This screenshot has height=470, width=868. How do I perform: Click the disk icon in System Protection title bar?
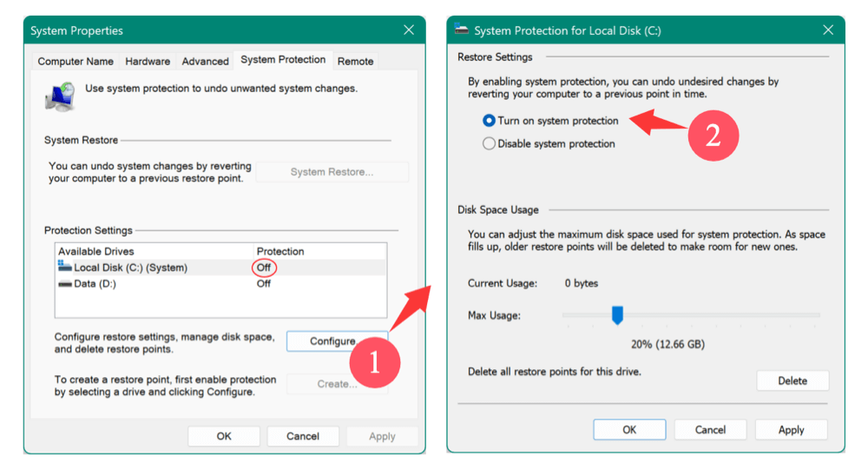tap(462, 30)
